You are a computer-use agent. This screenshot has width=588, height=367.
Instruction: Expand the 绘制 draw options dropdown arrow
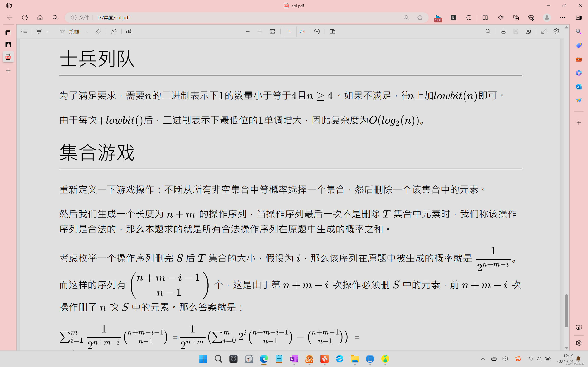(x=86, y=32)
